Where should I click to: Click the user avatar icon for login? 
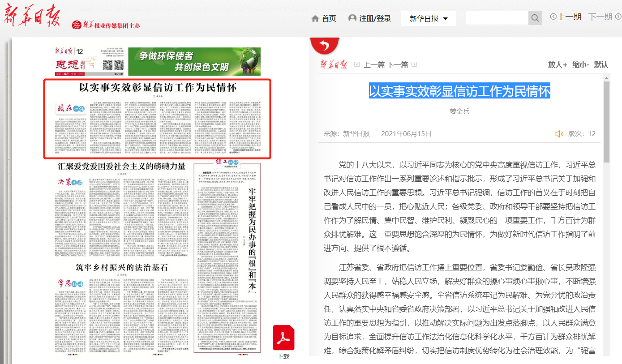click(x=352, y=18)
